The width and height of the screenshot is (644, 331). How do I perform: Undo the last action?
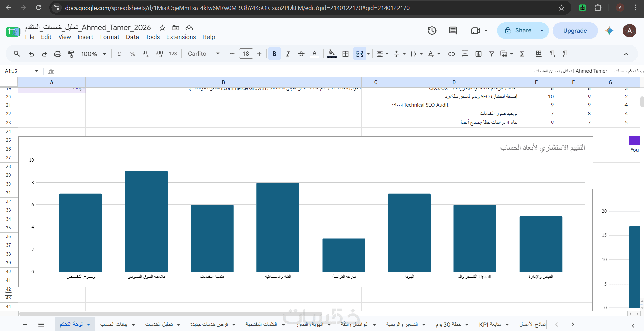(31, 54)
